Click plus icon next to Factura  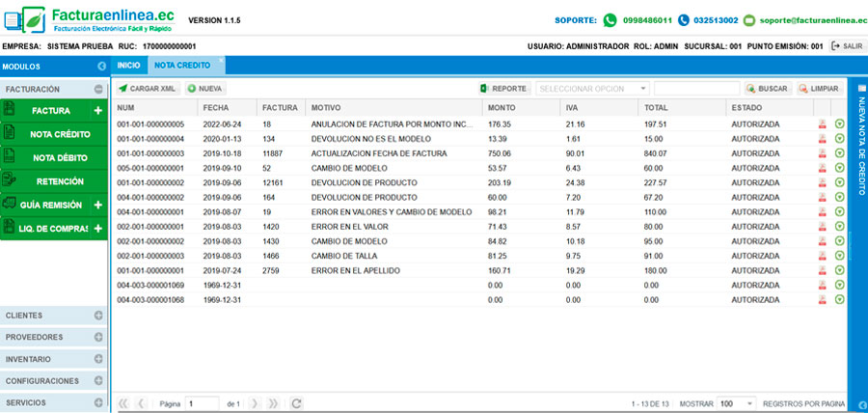[98, 111]
